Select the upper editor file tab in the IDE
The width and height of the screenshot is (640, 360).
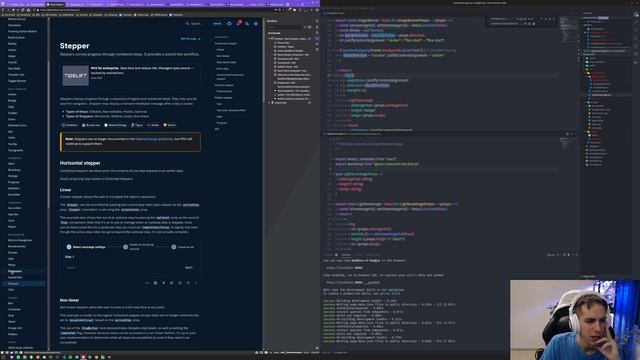click(x=335, y=13)
